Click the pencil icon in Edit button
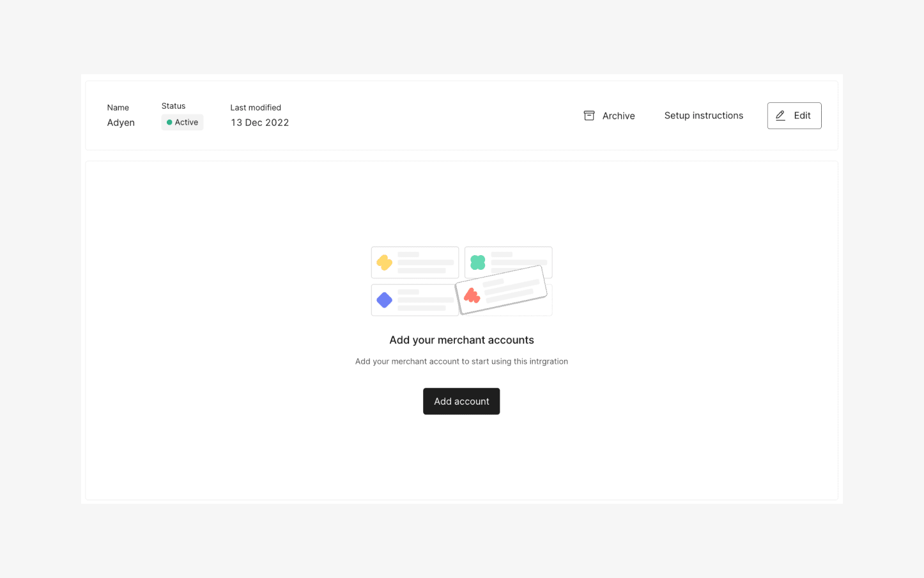 (780, 116)
